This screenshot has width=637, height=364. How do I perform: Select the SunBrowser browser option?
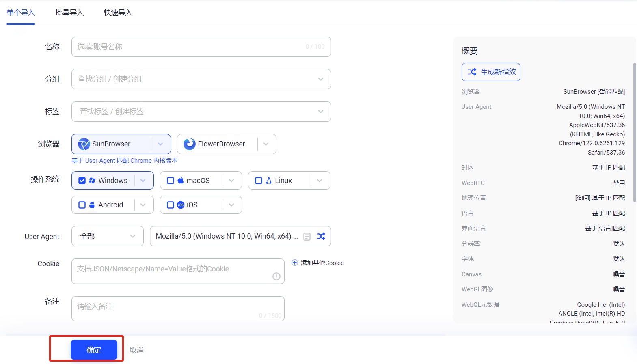[121, 144]
